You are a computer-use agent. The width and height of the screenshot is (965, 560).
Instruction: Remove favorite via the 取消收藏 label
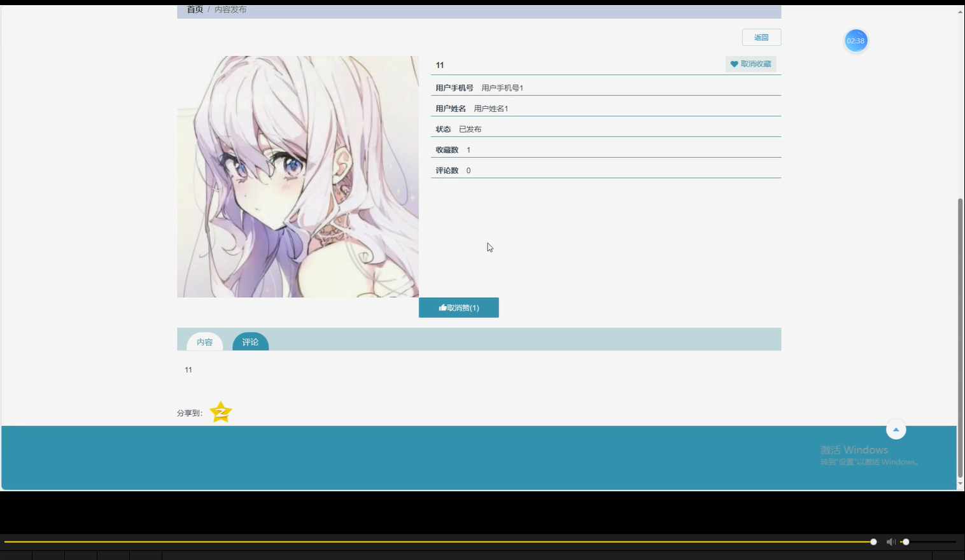pos(756,64)
